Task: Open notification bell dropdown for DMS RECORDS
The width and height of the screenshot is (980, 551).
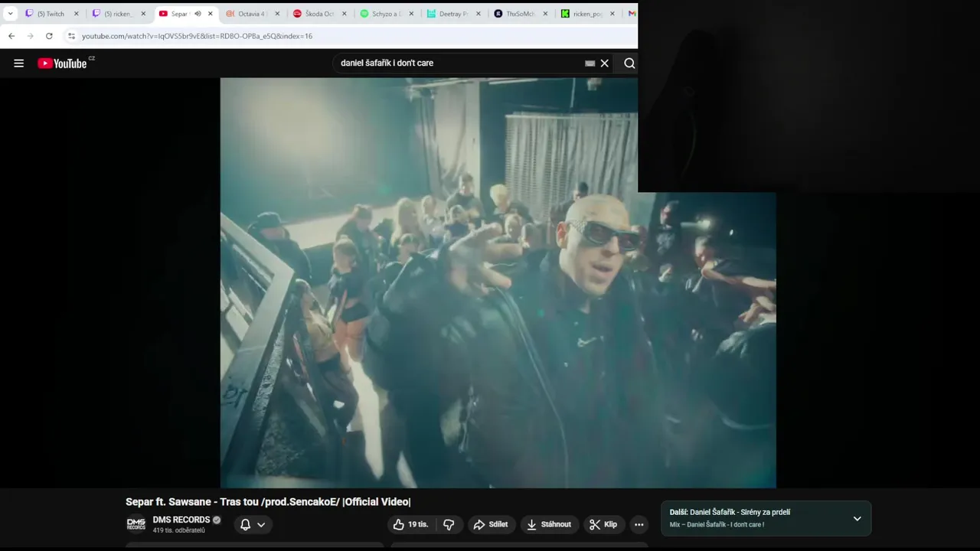Action: pyautogui.click(x=253, y=524)
